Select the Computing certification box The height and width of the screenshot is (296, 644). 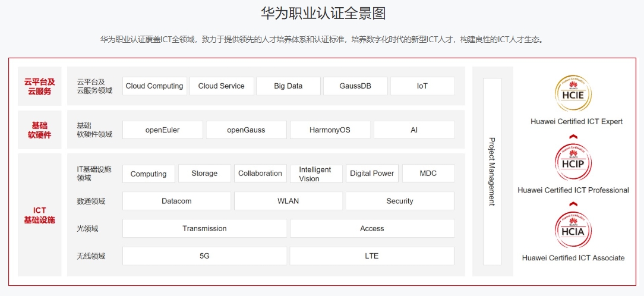pyautogui.click(x=149, y=174)
